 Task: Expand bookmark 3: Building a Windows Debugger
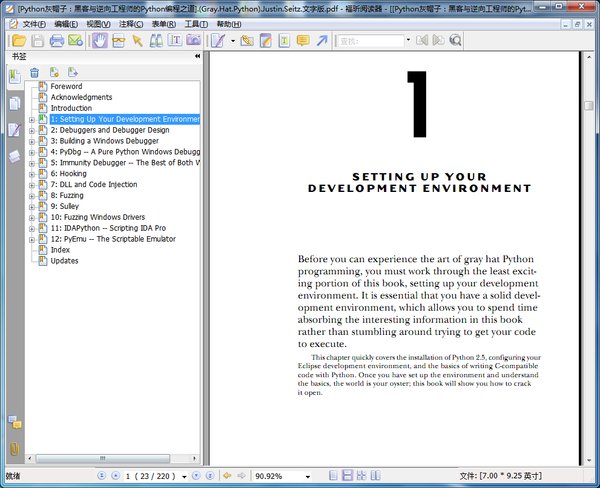point(32,142)
